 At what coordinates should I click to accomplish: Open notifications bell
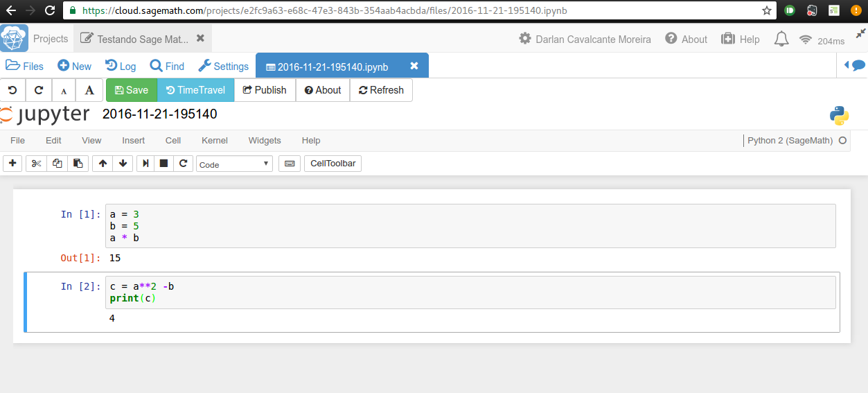click(x=781, y=39)
